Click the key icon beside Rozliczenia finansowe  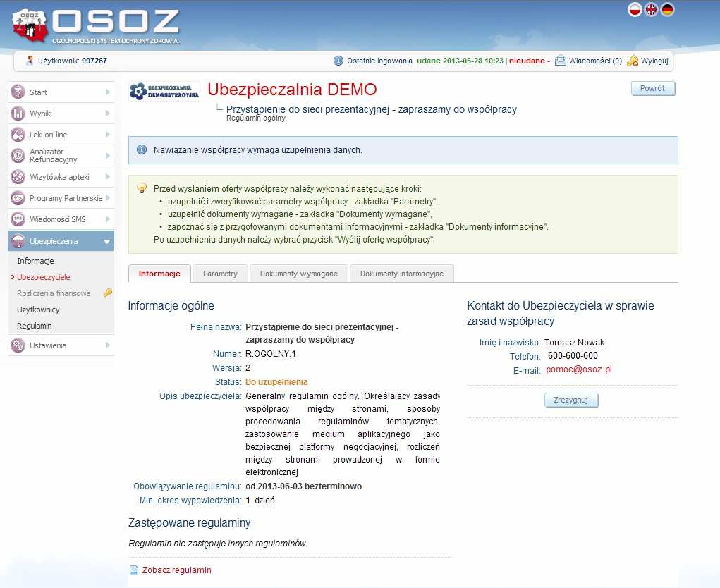coord(108,293)
